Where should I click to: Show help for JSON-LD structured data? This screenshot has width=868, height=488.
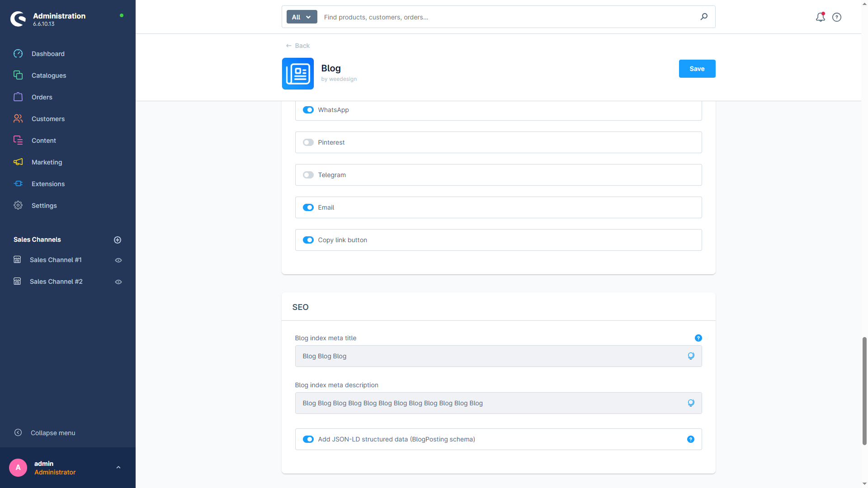coord(691,439)
